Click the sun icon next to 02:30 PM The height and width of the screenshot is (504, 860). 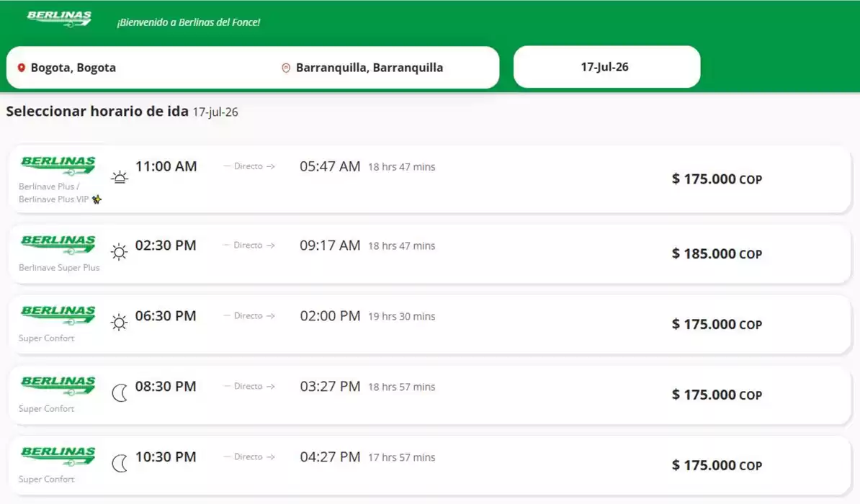[119, 251]
